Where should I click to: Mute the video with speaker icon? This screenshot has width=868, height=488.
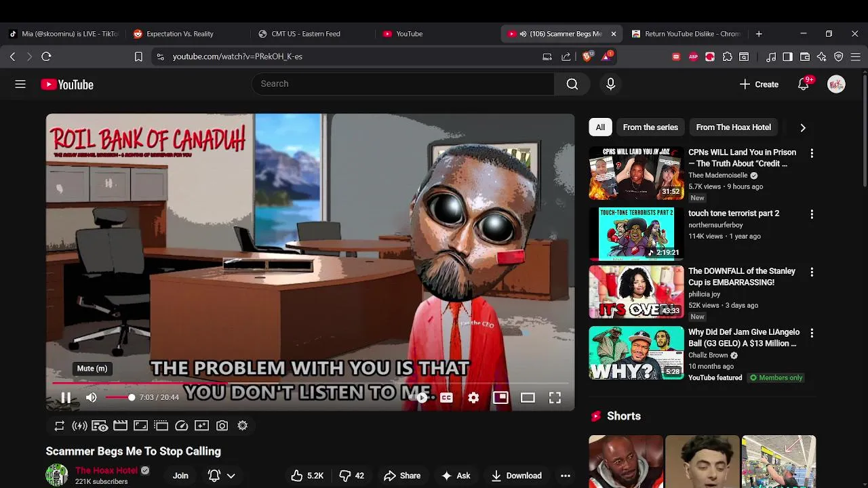tap(92, 398)
